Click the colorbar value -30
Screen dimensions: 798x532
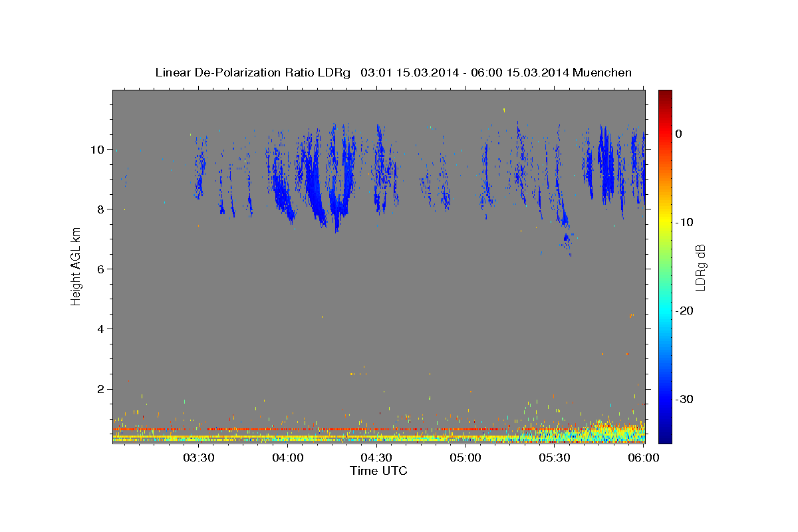coord(684,399)
